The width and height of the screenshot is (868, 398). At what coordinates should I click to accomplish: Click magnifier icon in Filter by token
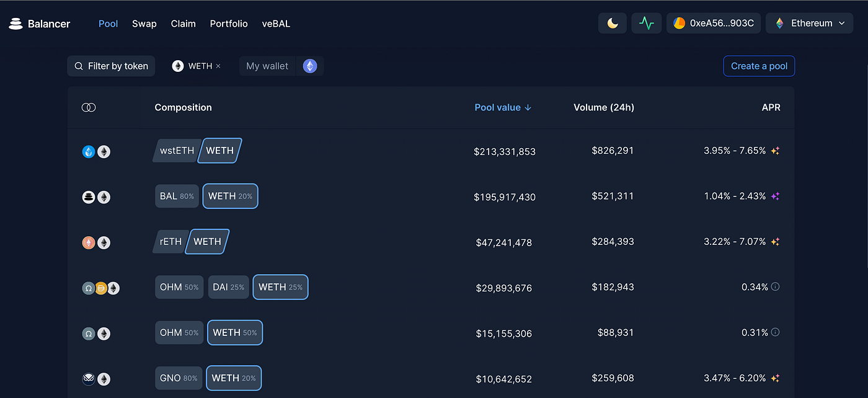pyautogui.click(x=79, y=66)
